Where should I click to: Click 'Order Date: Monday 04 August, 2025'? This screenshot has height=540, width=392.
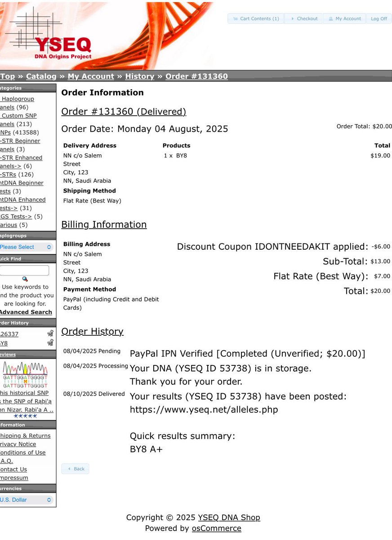145,129
